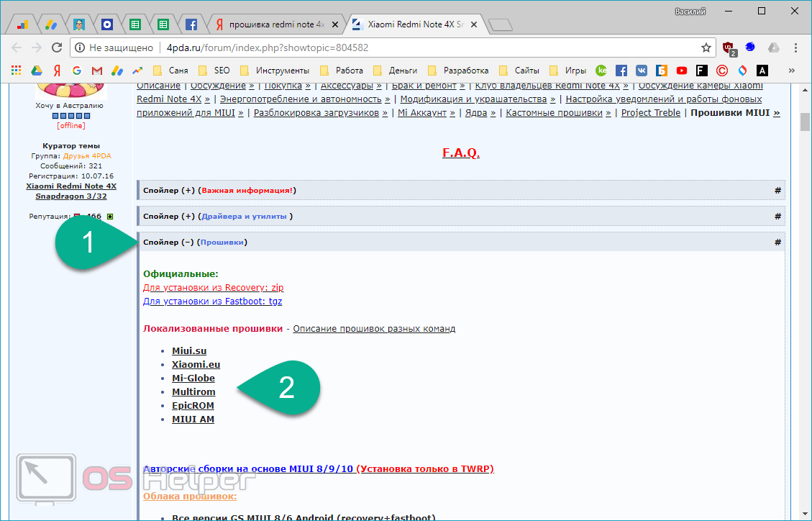
Task: Open the black A bookmark icon
Action: pos(762,71)
